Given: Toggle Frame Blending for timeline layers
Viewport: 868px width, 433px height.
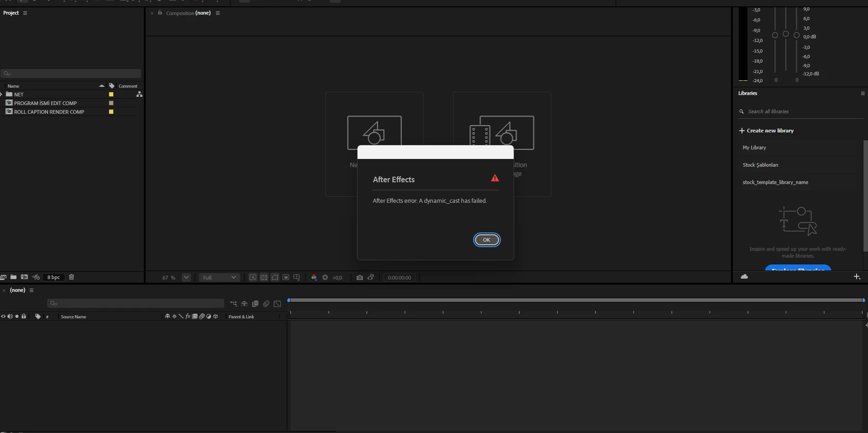Looking at the screenshot, I should (x=255, y=304).
